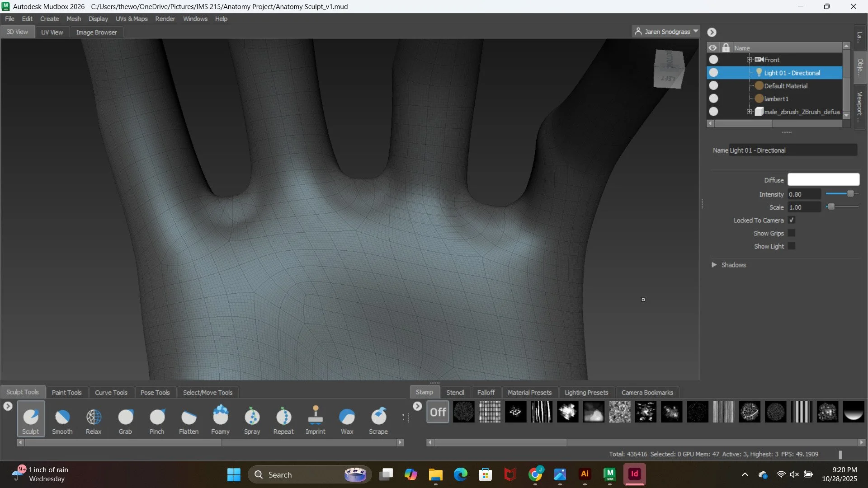Image resolution: width=868 pixels, height=488 pixels.
Task: Choose the Scrape tool
Action: pos(378,418)
